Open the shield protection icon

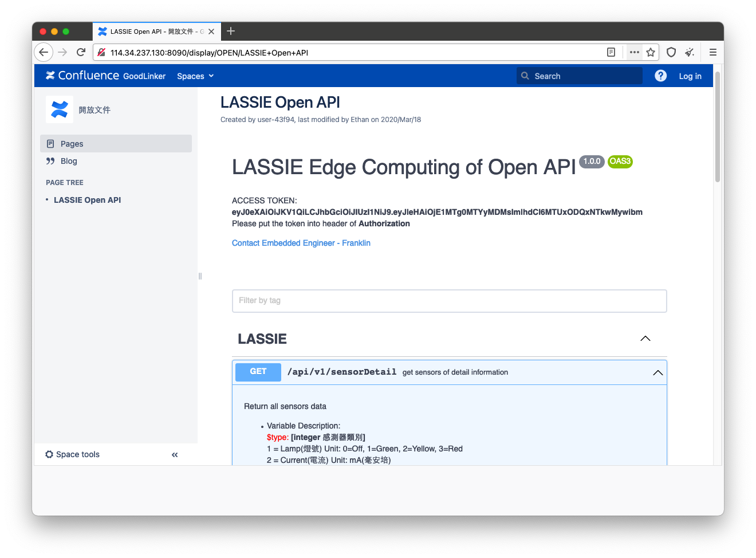click(671, 52)
